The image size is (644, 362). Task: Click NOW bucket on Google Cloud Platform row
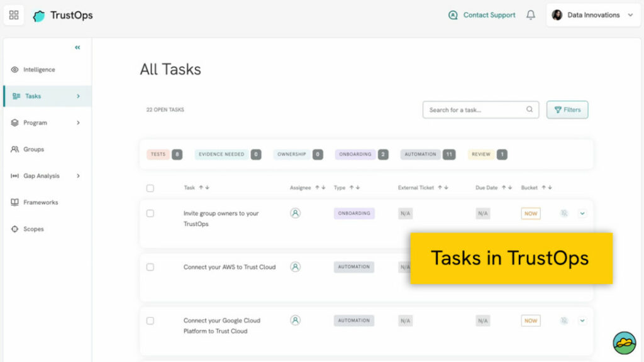(x=531, y=321)
